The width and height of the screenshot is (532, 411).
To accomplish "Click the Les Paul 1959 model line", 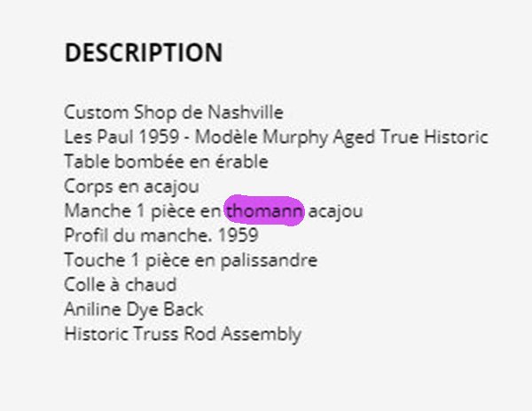I will 276,137.
